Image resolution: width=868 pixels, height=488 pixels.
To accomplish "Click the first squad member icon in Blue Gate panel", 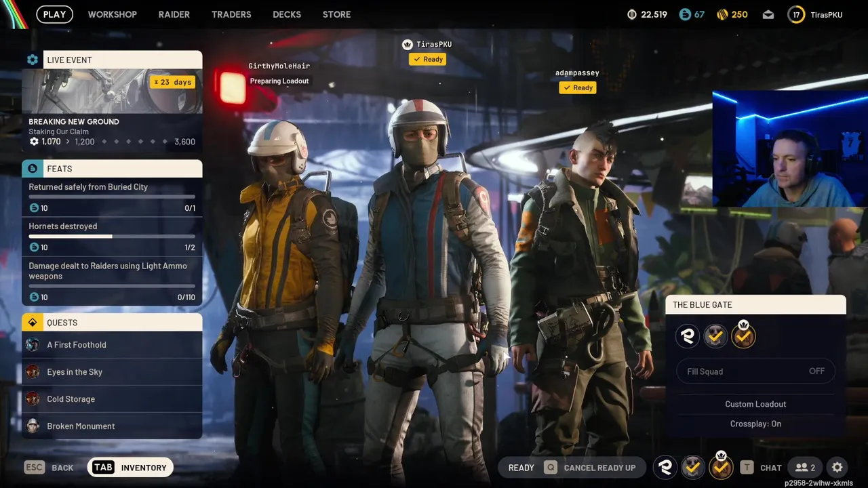I will point(688,335).
